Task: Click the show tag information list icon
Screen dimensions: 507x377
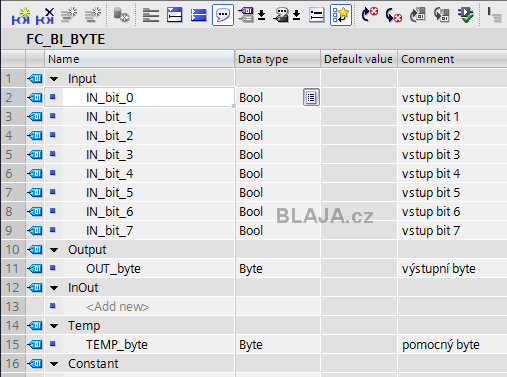Action: coord(316,15)
